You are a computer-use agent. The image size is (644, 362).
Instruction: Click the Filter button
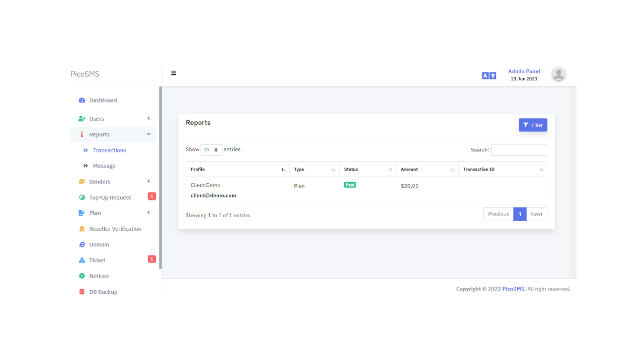point(533,125)
